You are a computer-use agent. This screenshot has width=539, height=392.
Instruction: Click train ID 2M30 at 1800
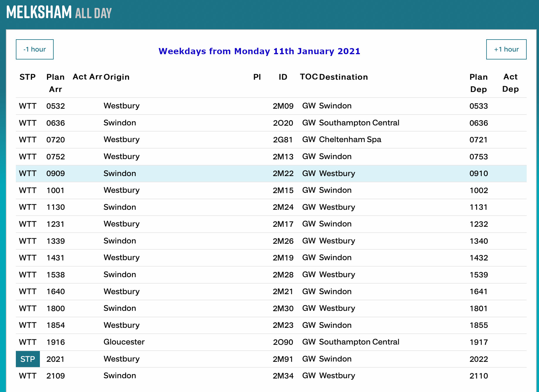pyautogui.click(x=283, y=309)
